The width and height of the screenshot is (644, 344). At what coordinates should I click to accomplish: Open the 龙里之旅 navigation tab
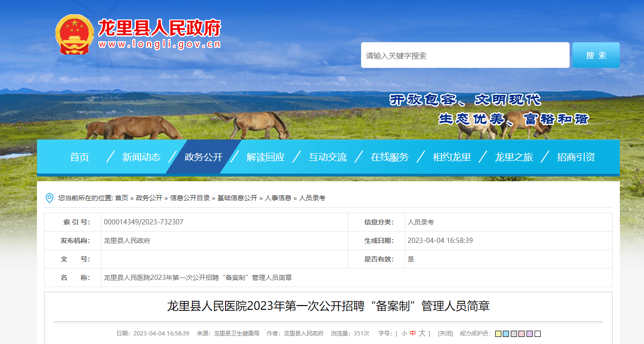(x=514, y=157)
